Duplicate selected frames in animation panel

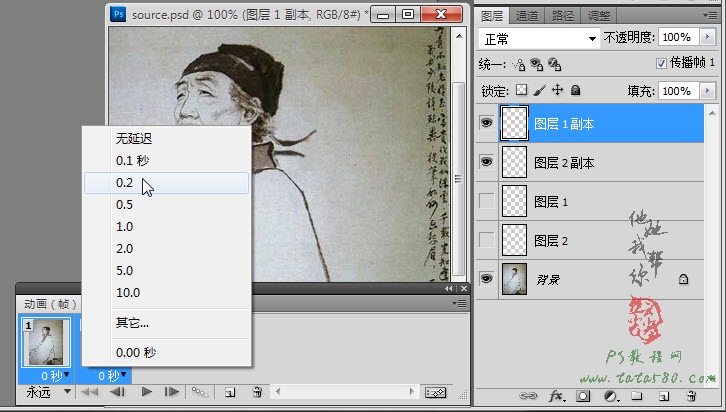pyautogui.click(x=230, y=393)
